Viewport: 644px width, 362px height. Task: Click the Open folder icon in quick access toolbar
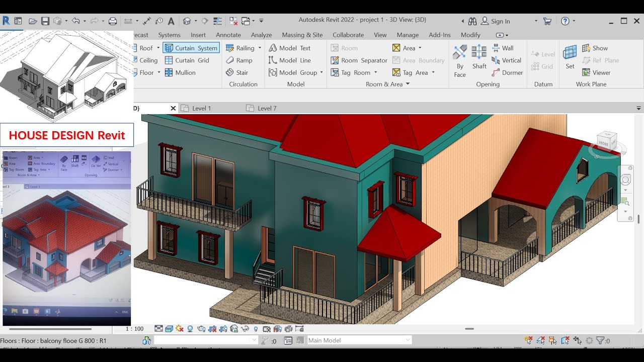[x=33, y=21]
